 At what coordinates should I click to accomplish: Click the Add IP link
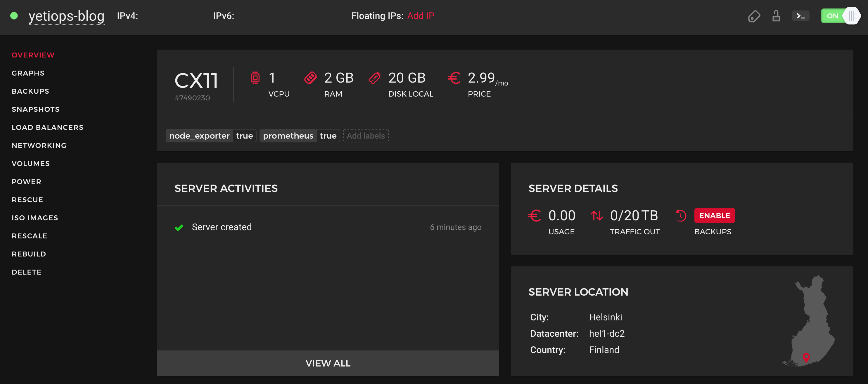[421, 15]
